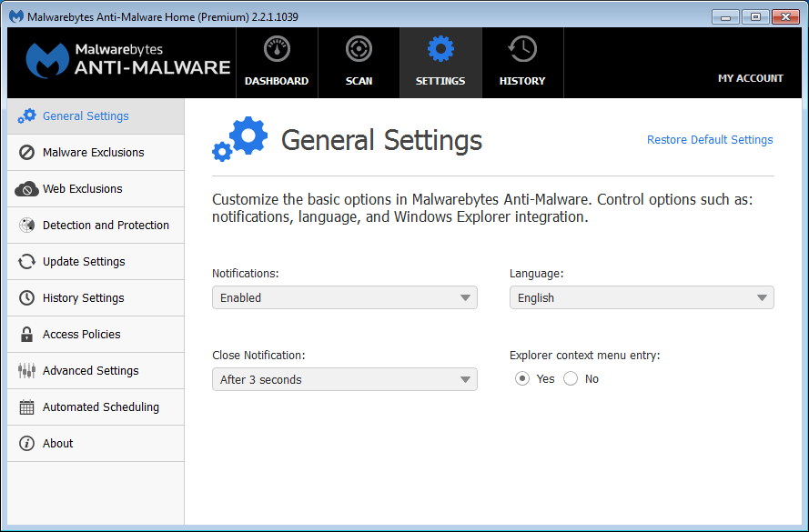Click the 'Explorer context menu entry:' label
Image resolution: width=809 pixels, height=532 pixels.
(x=585, y=356)
